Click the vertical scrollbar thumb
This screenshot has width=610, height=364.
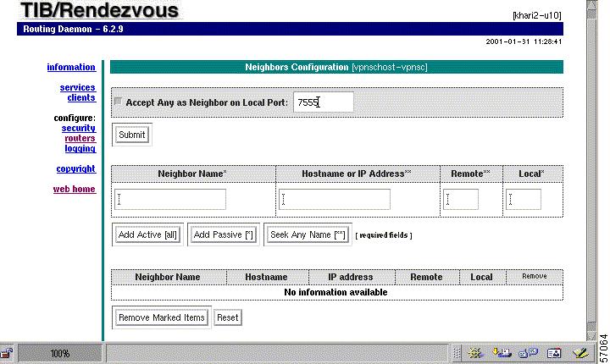(x=591, y=171)
